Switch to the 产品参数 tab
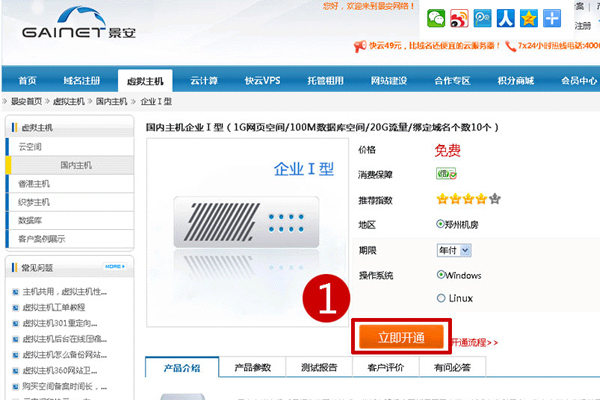The width and height of the screenshot is (600, 400). pyautogui.click(x=253, y=367)
